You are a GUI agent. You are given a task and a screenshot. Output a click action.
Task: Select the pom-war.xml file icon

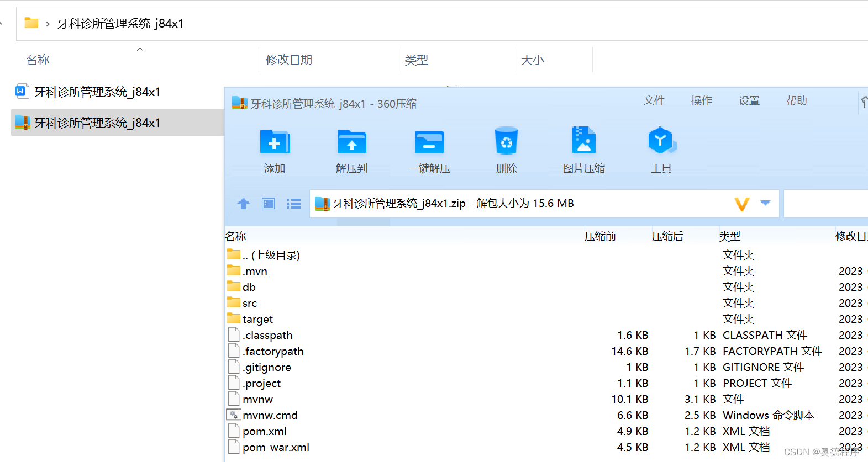234,447
